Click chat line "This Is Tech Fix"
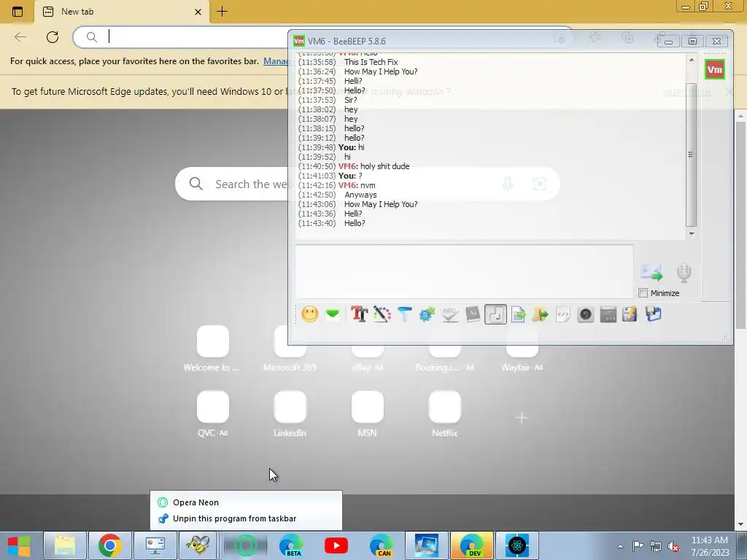The width and height of the screenshot is (747, 560). click(x=371, y=62)
